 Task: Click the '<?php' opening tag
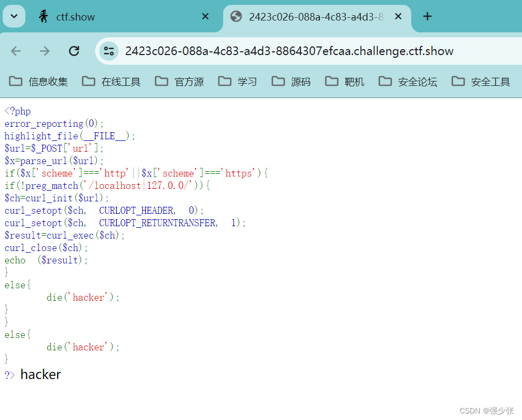pyautogui.click(x=18, y=111)
